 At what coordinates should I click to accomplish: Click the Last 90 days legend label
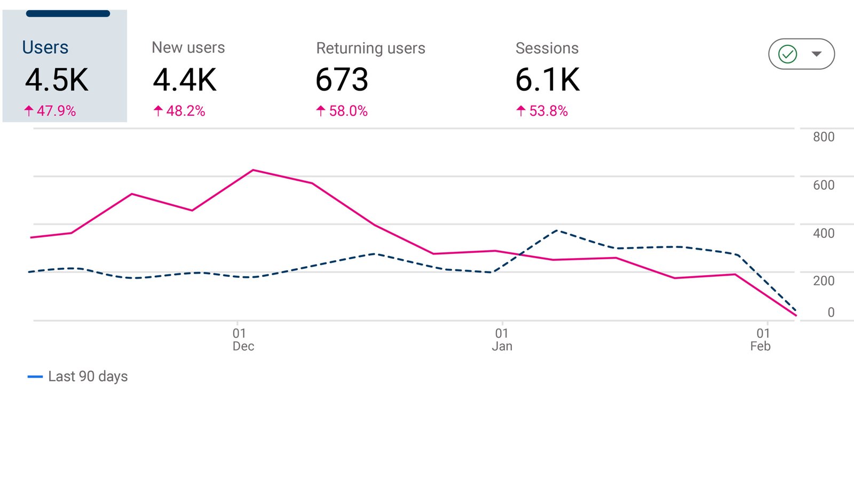point(87,377)
